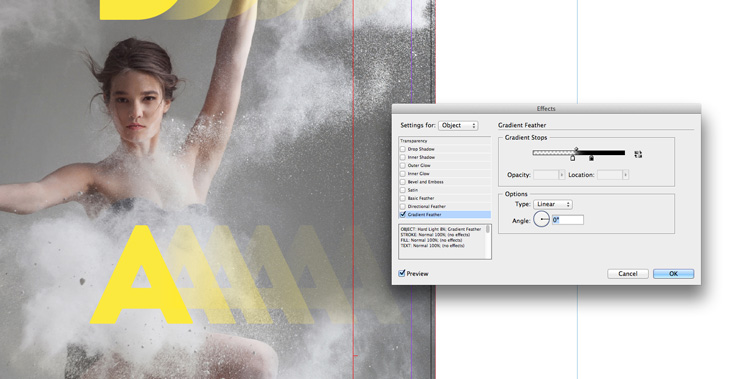This screenshot has width=750, height=379.
Task: Click the Opacity input field
Action: 546,175
